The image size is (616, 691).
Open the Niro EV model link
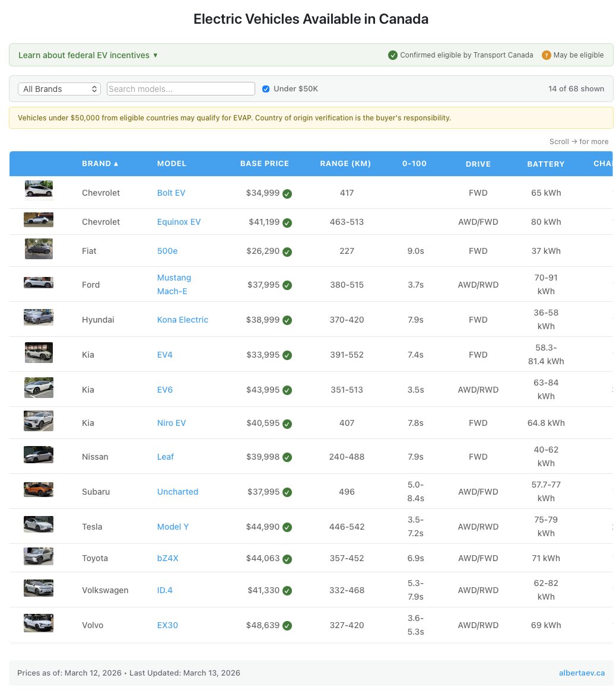pos(171,423)
